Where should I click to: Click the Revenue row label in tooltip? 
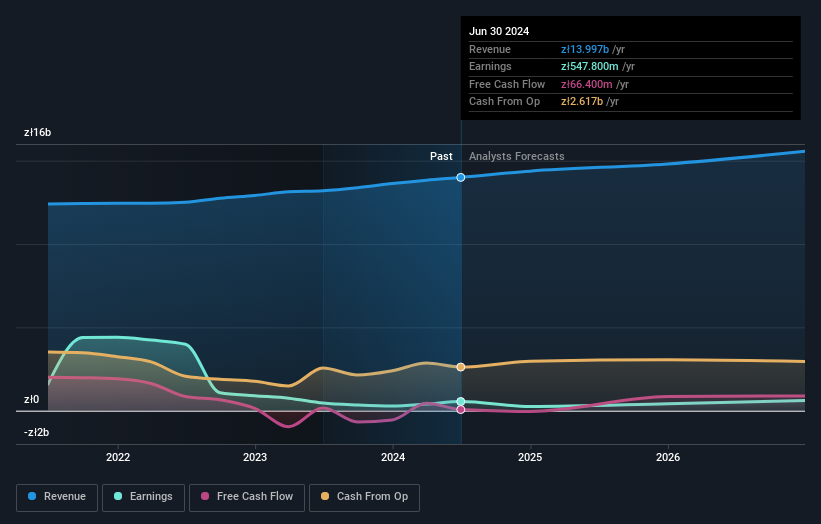(x=490, y=49)
